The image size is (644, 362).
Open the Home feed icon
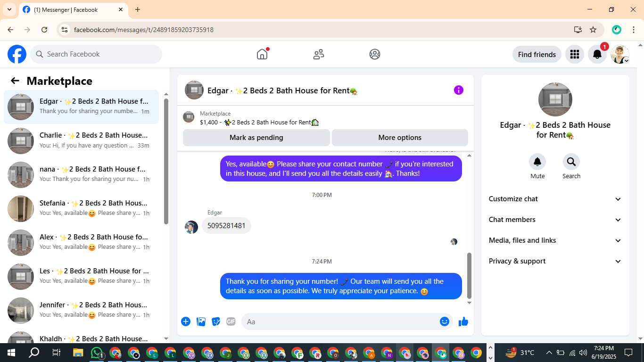tap(262, 54)
